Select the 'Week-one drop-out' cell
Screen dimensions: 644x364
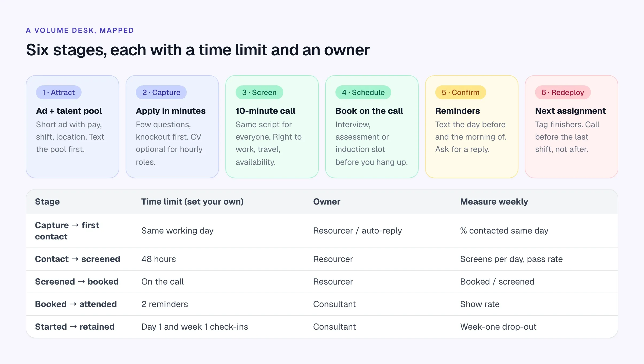point(498,327)
